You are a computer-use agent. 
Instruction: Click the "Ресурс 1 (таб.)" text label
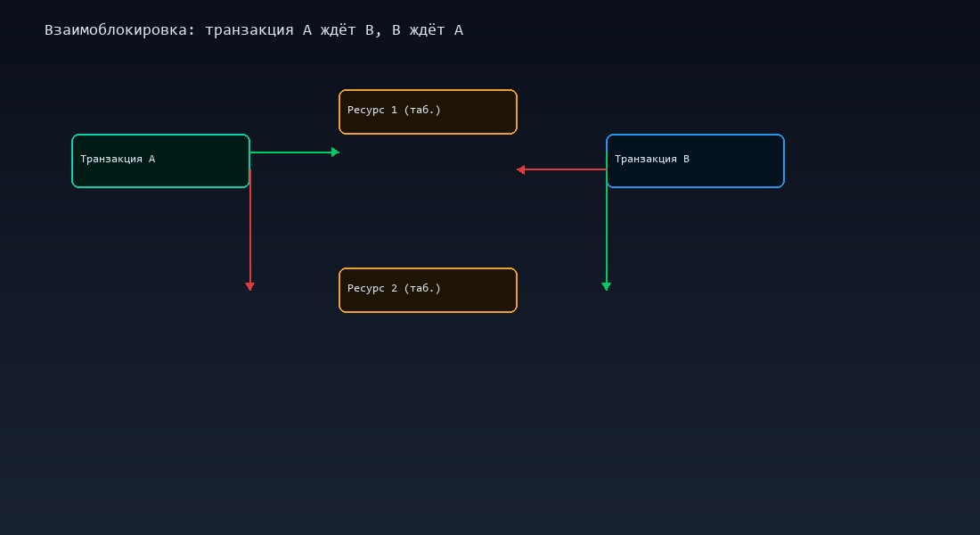point(394,111)
